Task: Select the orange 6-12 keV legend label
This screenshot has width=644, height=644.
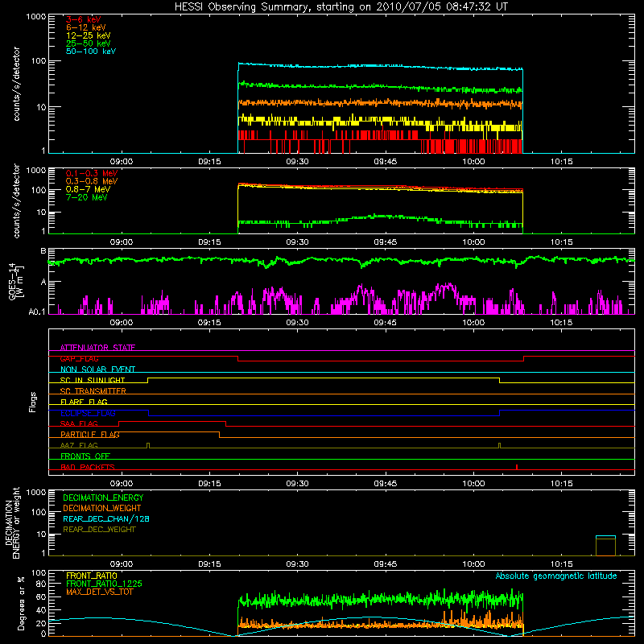Action: click(x=86, y=27)
